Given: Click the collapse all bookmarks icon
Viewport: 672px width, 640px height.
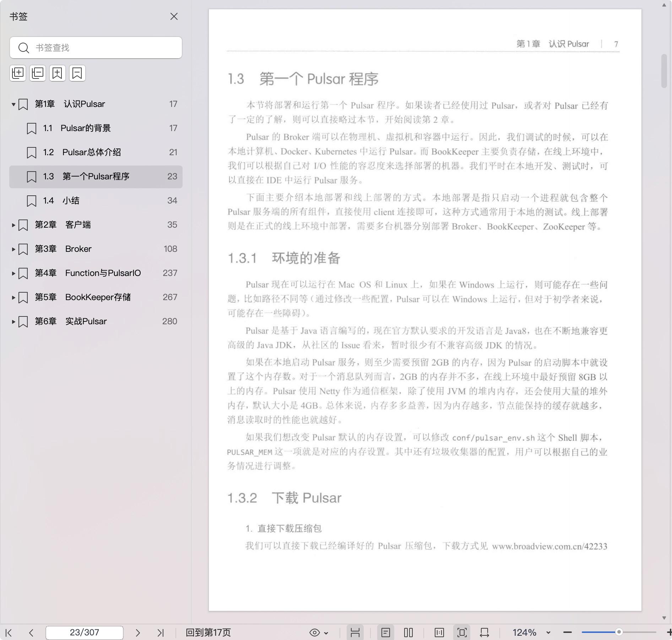Looking at the screenshot, I should pyautogui.click(x=38, y=73).
